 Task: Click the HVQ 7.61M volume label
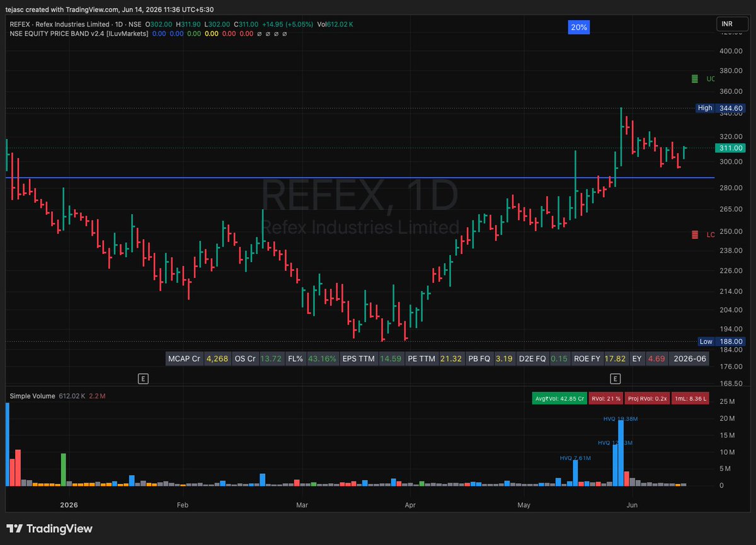tap(576, 457)
